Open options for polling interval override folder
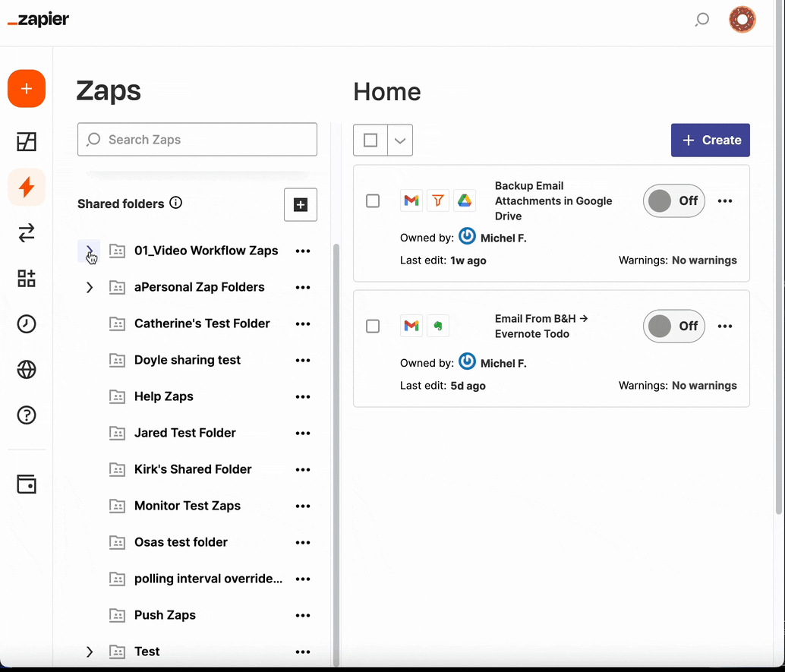The width and height of the screenshot is (785, 672). coord(303,579)
